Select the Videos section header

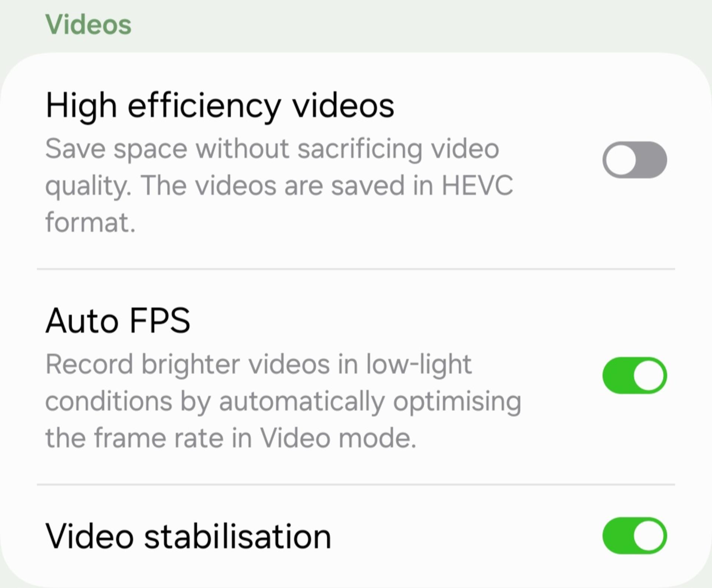[x=88, y=24]
